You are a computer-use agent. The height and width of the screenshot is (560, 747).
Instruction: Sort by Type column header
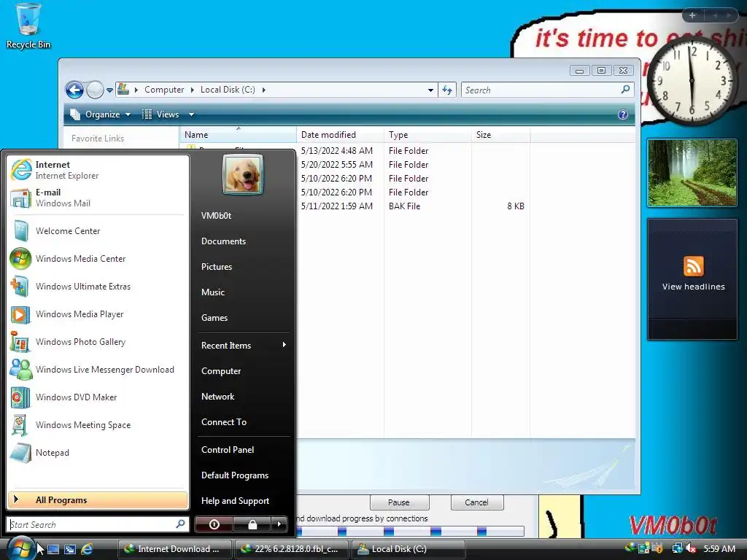[x=427, y=135]
